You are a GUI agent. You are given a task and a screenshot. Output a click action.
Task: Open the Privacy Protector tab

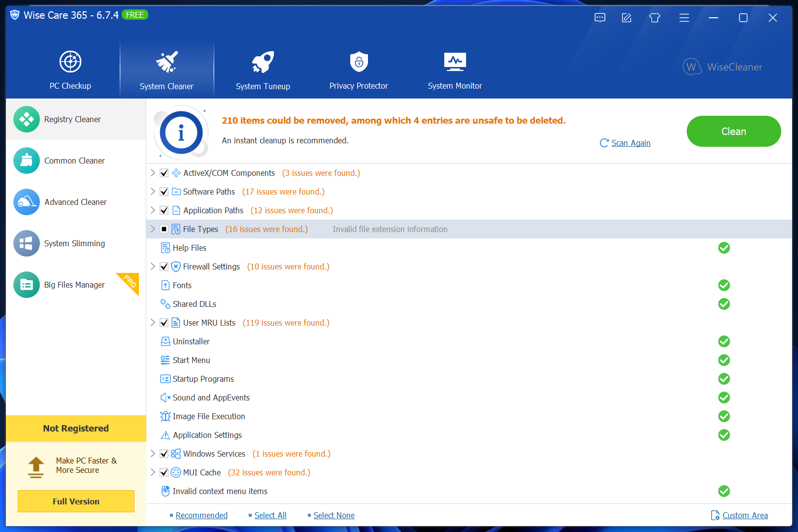[x=359, y=70]
